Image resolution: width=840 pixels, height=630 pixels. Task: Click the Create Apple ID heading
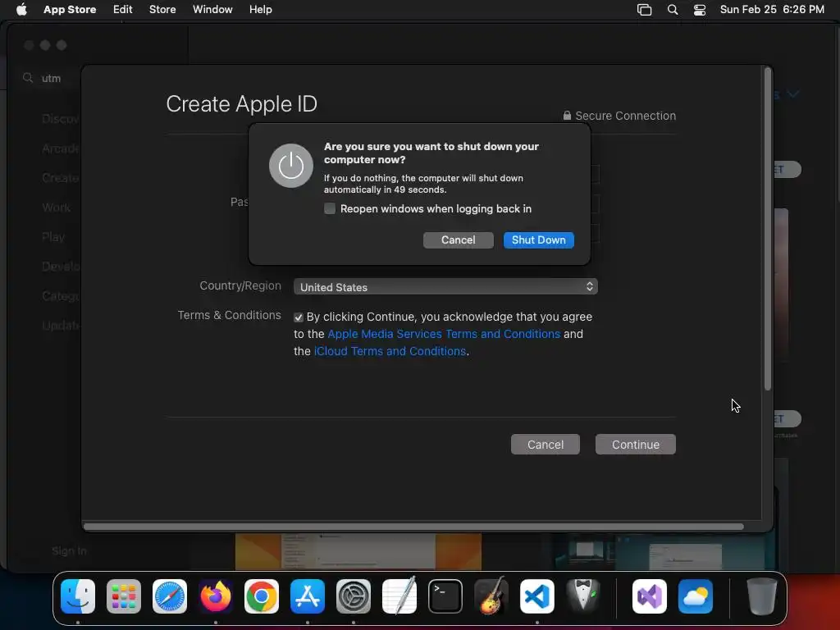[242, 104]
